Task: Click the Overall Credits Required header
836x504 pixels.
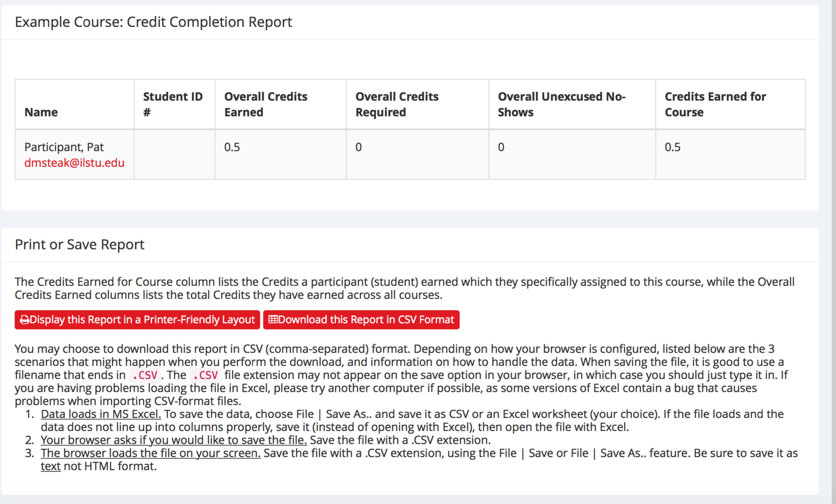Action: click(397, 104)
